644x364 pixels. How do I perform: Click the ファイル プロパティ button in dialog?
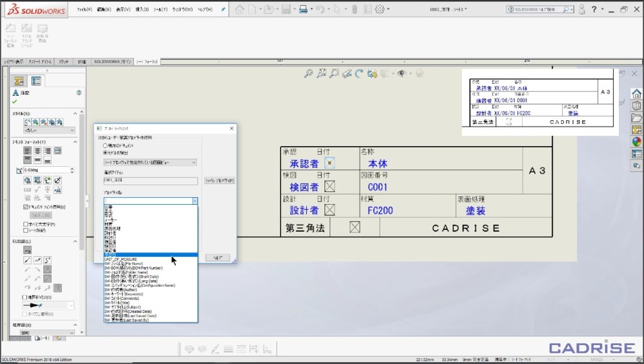click(219, 181)
